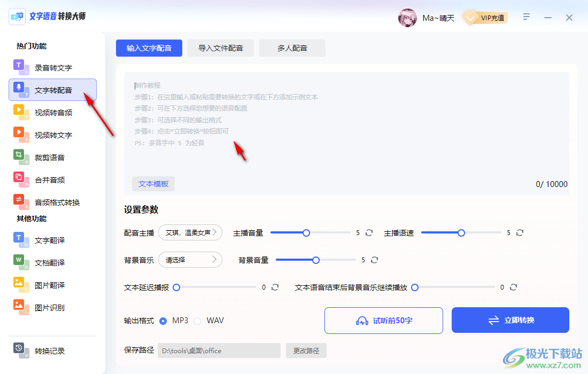Reset 主播音量 with its refresh icon
Viewport: 588px width, 374px height.
(x=369, y=232)
